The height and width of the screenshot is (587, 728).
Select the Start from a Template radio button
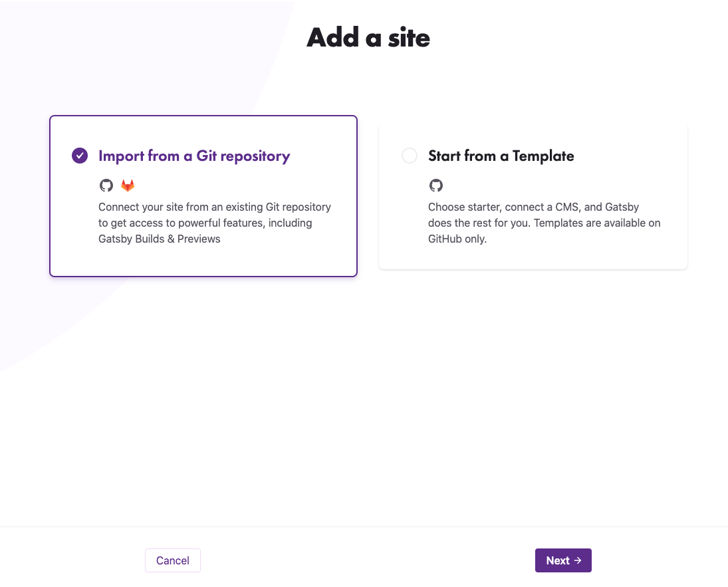point(410,156)
